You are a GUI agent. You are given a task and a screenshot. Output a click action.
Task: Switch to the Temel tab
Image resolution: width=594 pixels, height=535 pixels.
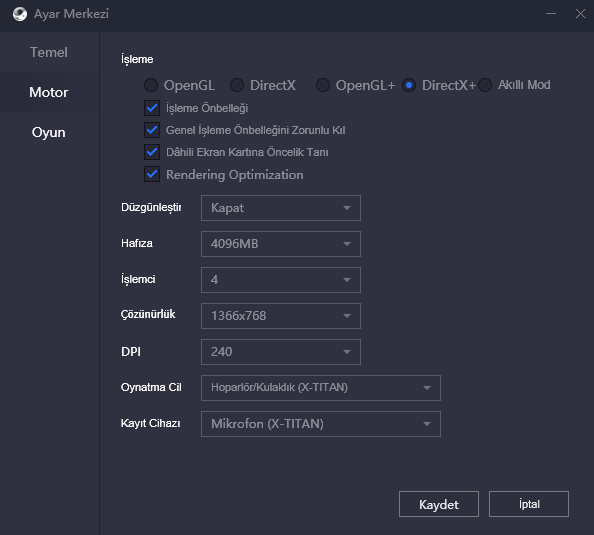click(x=49, y=52)
